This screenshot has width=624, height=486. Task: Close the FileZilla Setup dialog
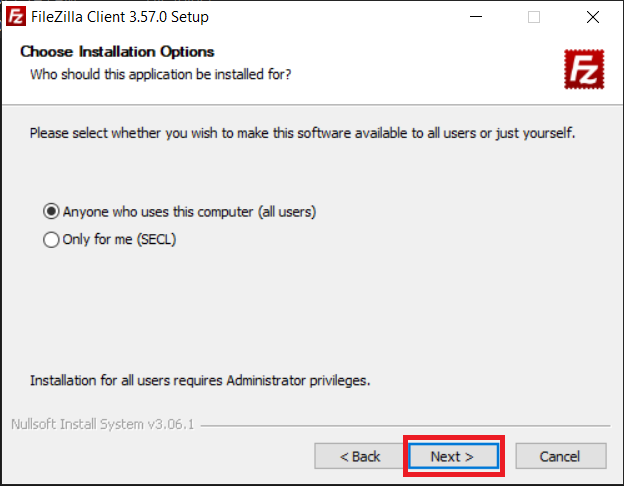[593, 17]
